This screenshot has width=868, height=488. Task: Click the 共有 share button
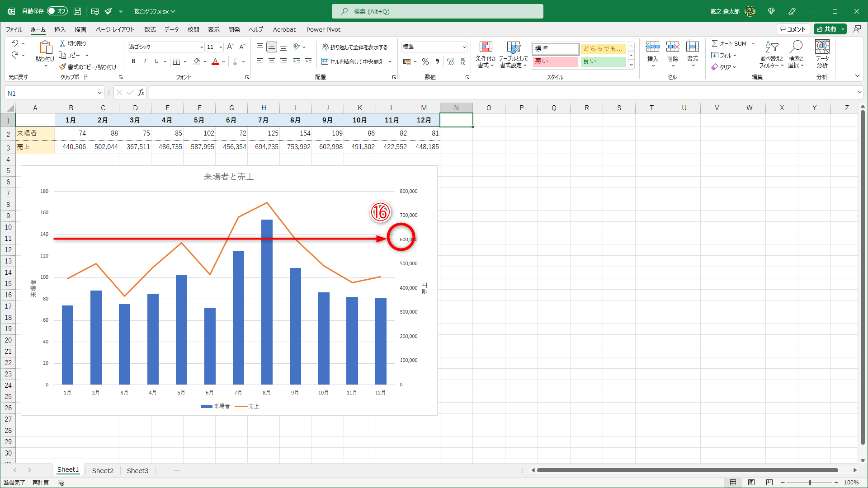tap(827, 29)
